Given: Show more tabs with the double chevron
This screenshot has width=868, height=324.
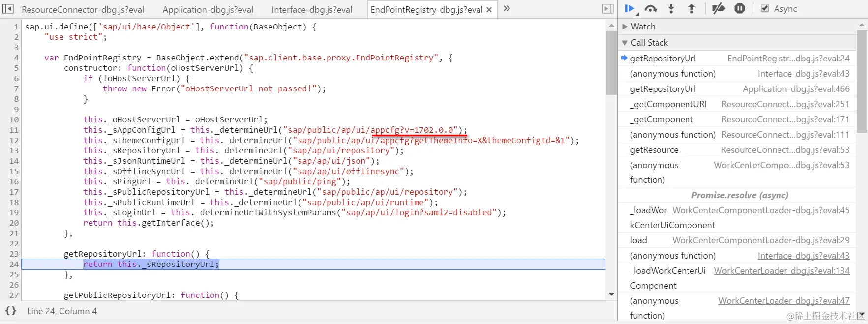Looking at the screenshot, I should coord(507,9).
